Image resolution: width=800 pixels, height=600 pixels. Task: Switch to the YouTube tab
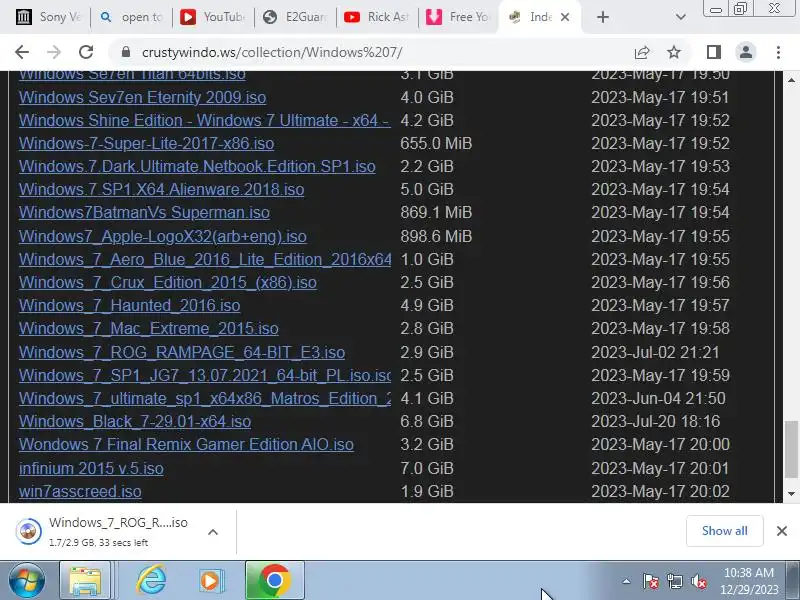(x=213, y=17)
